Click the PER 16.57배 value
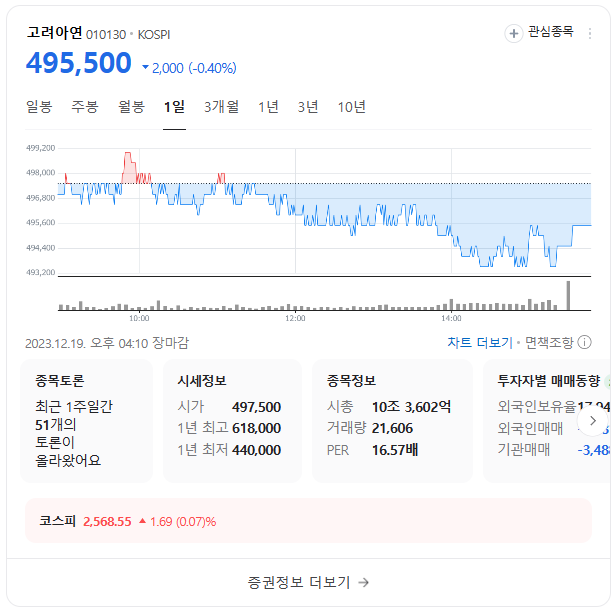This screenshot has width=613, height=614. (x=395, y=450)
